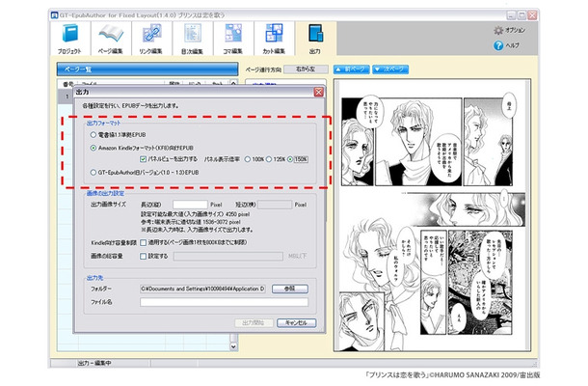Go to 次ページ next page
This screenshot has height=386, width=588.
[x=390, y=69]
